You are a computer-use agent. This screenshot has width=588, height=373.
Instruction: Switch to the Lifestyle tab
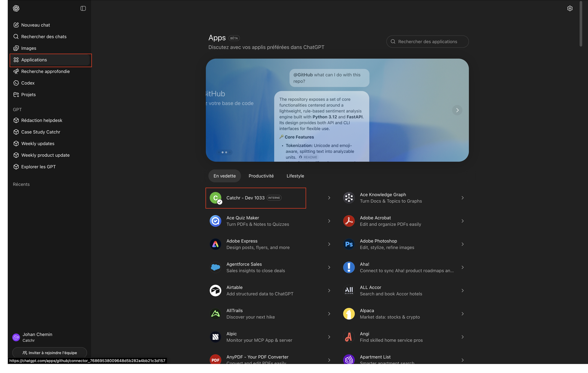[x=295, y=176]
